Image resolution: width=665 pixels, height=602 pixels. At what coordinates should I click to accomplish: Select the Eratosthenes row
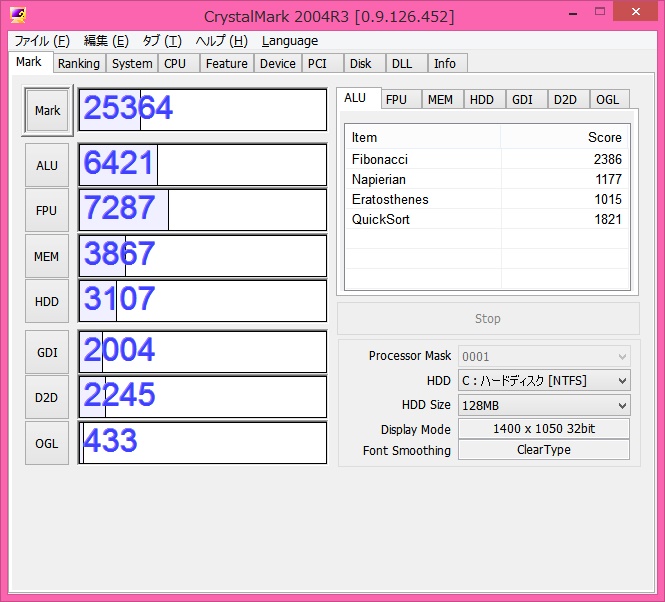point(487,199)
